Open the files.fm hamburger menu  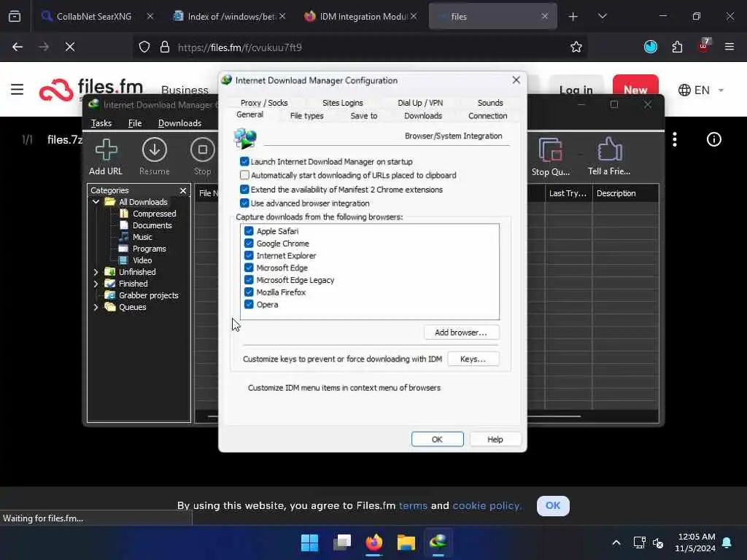(x=18, y=90)
